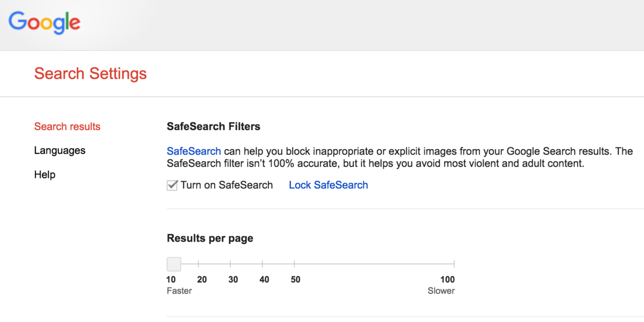Set results per page slider to 100
This screenshot has height=322, width=644.
click(x=454, y=264)
